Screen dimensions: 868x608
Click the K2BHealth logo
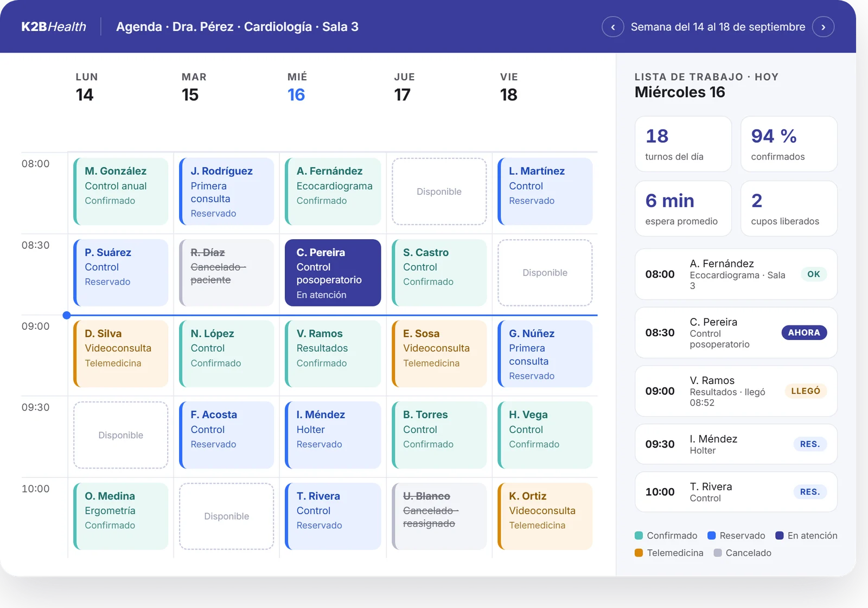(54, 27)
